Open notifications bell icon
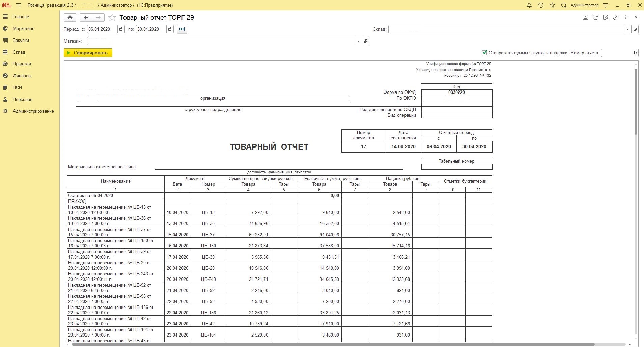 (529, 5)
